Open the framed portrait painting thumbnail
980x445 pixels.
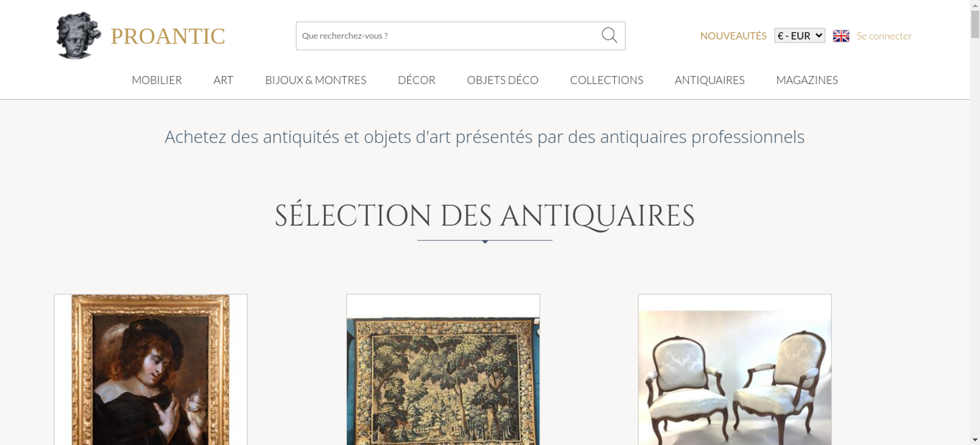(x=150, y=370)
